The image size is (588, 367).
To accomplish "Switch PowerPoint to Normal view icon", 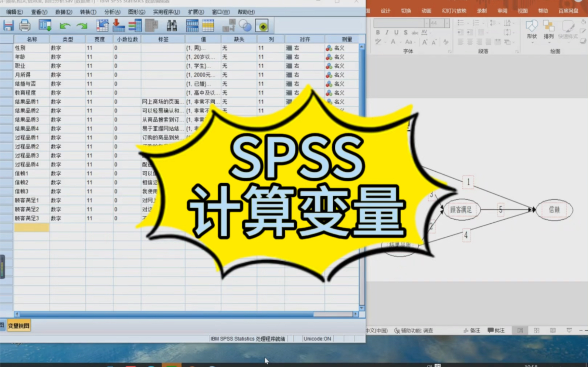I will (x=520, y=330).
